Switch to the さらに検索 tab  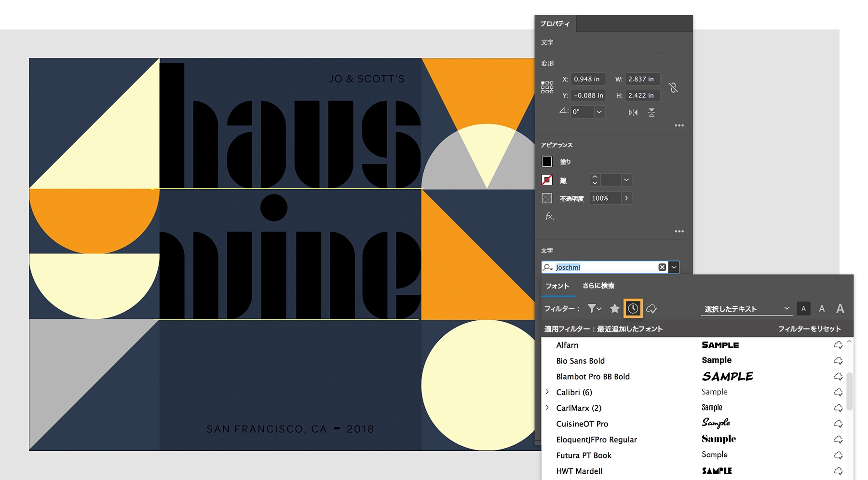pyautogui.click(x=598, y=286)
